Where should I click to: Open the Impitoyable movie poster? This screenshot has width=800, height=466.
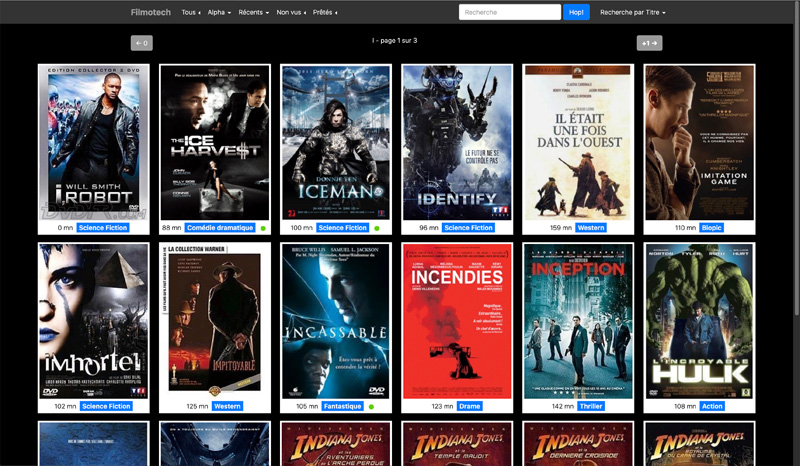click(x=215, y=321)
